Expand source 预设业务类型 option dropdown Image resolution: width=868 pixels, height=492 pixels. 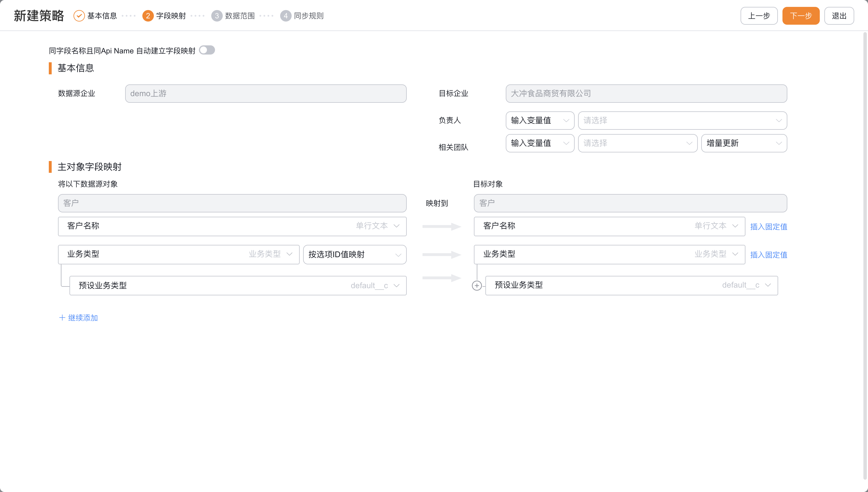point(238,286)
